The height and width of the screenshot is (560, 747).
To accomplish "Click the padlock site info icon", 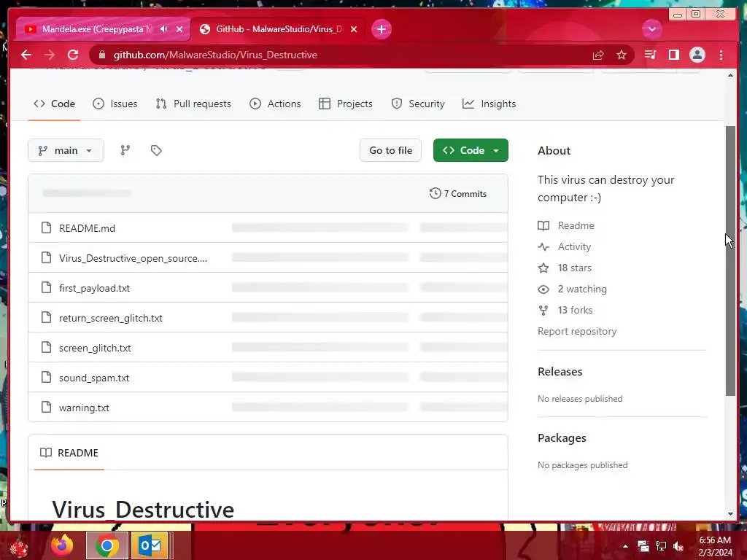I will (x=101, y=55).
